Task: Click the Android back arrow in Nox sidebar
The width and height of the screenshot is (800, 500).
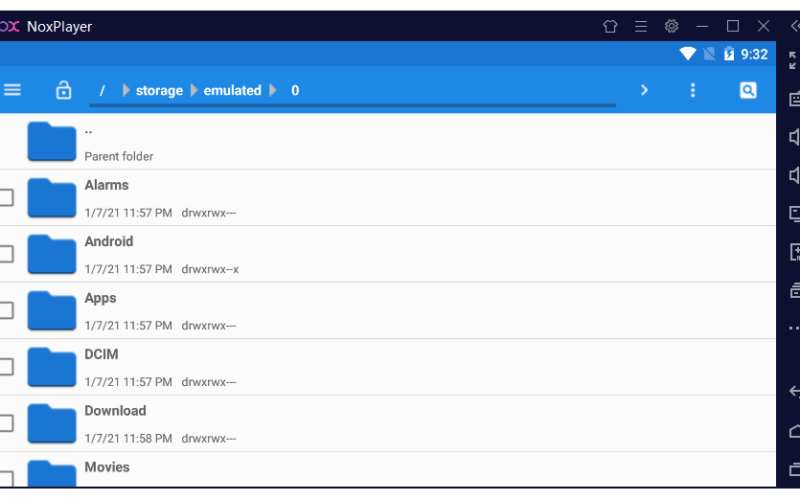Action: pos(794,391)
